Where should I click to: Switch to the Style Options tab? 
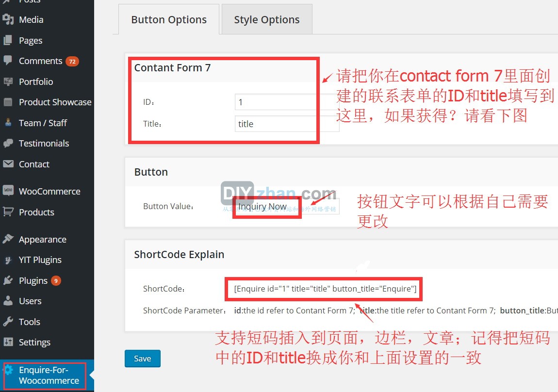266,20
